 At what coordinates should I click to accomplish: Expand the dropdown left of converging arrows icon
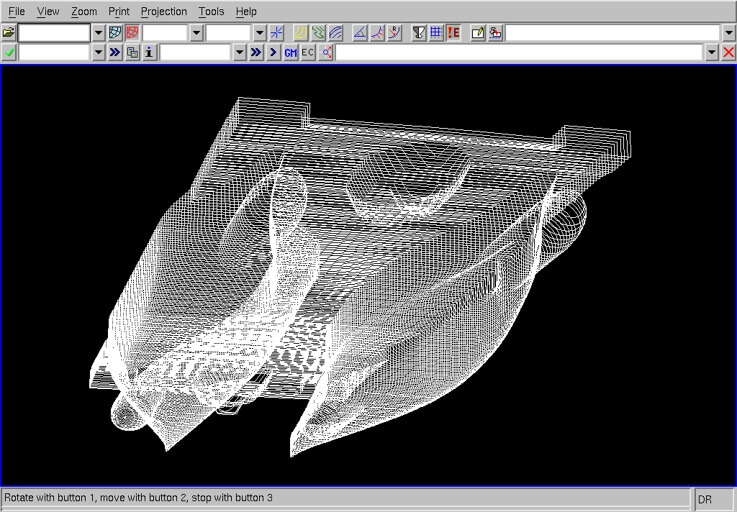click(259, 33)
